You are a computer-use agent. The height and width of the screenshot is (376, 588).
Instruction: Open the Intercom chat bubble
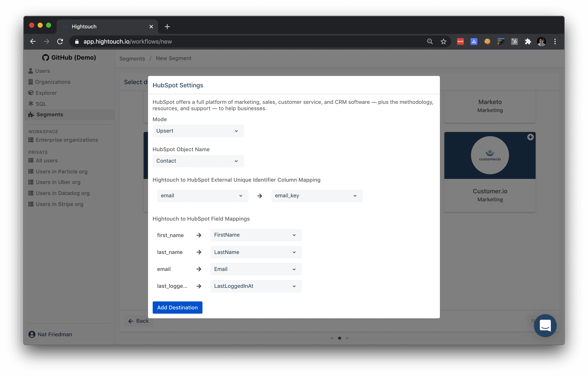coord(545,326)
